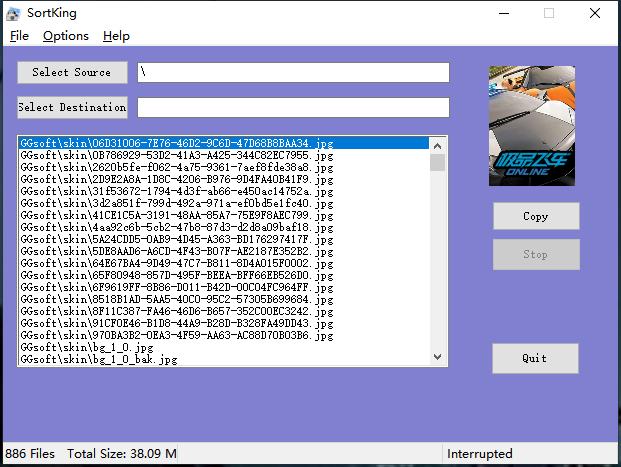The width and height of the screenshot is (621, 467).
Task: Click the 886 Files status bar entry
Action: pyautogui.click(x=30, y=454)
